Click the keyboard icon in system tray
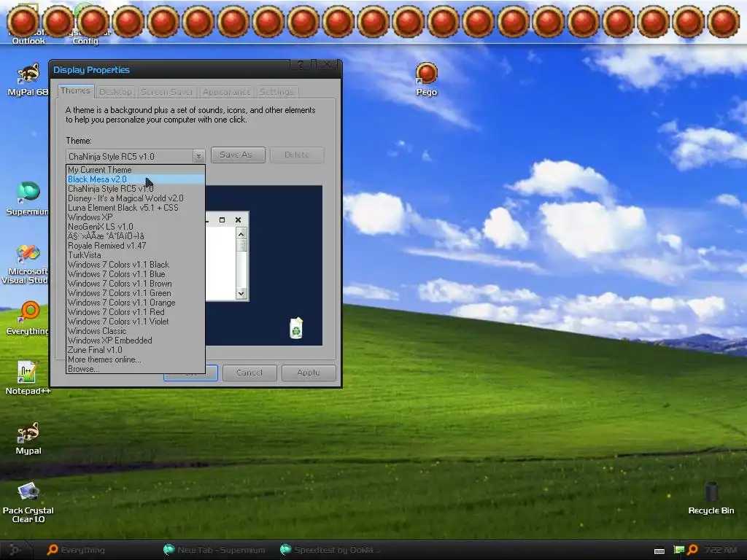 pyautogui.click(x=659, y=551)
